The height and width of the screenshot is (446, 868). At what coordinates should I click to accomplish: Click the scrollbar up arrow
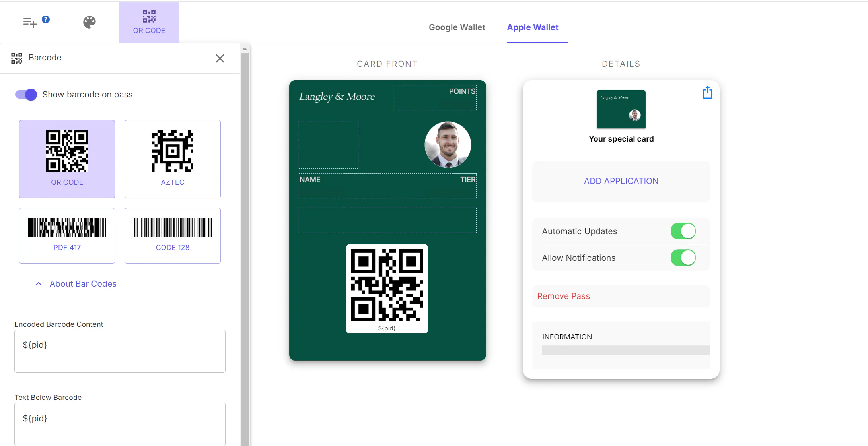[245, 49]
